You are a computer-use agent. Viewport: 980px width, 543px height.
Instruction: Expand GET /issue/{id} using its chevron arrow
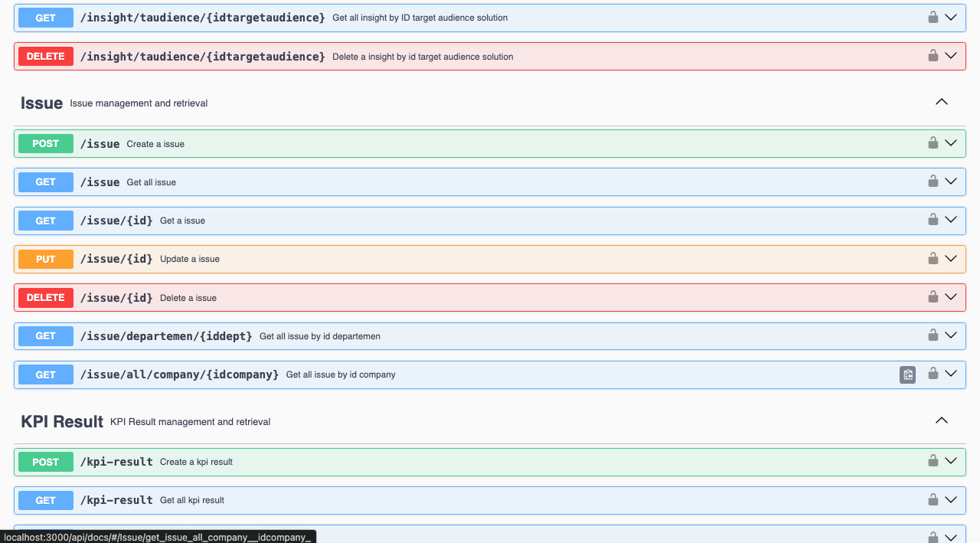951,220
